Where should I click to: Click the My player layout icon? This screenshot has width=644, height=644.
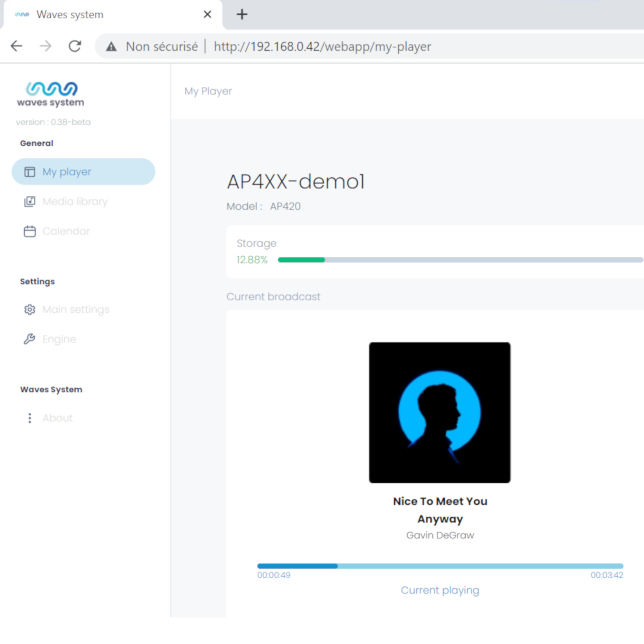(29, 172)
